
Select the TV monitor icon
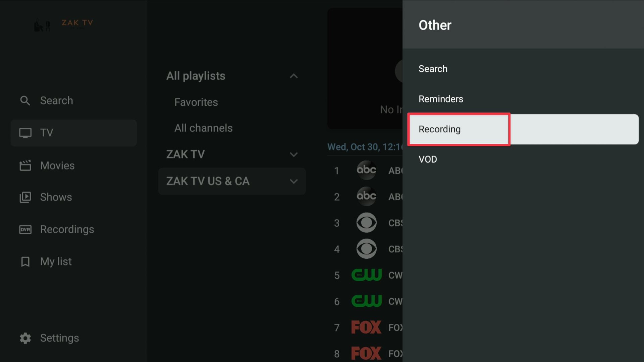coord(25,133)
